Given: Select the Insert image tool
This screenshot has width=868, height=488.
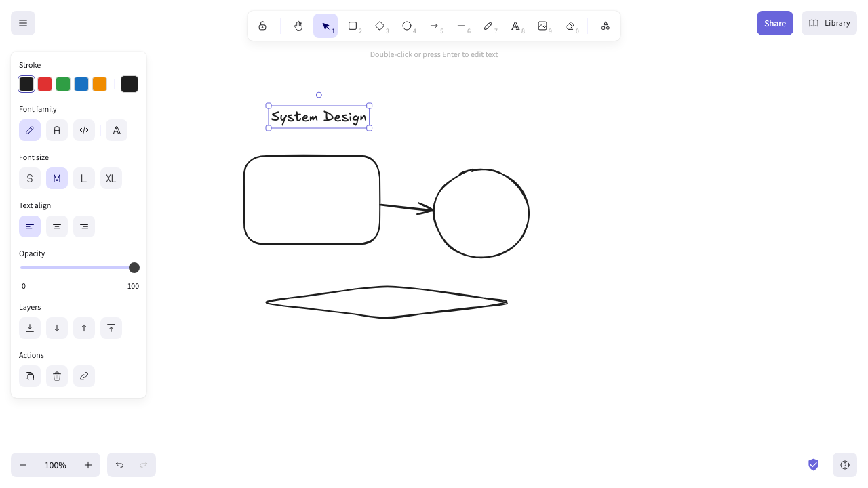Looking at the screenshot, I should click(x=542, y=26).
